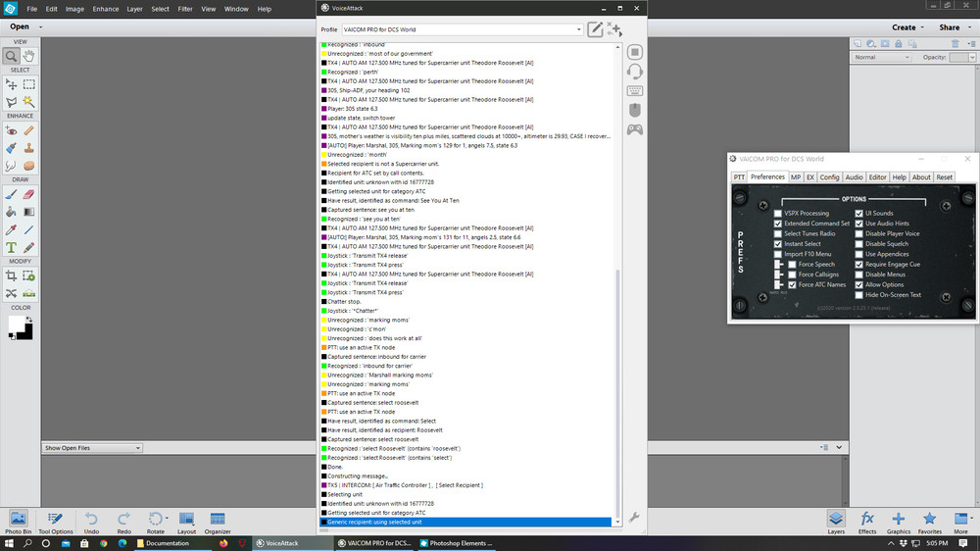Uncheck UI Sounds option
This screenshot has width=980, height=551.
click(858, 214)
